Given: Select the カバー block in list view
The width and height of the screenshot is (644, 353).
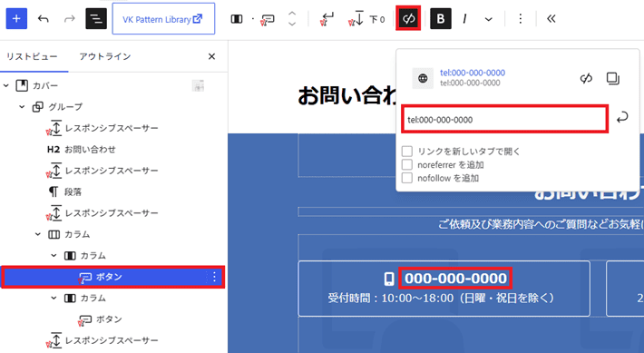Looking at the screenshot, I should [x=45, y=85].
